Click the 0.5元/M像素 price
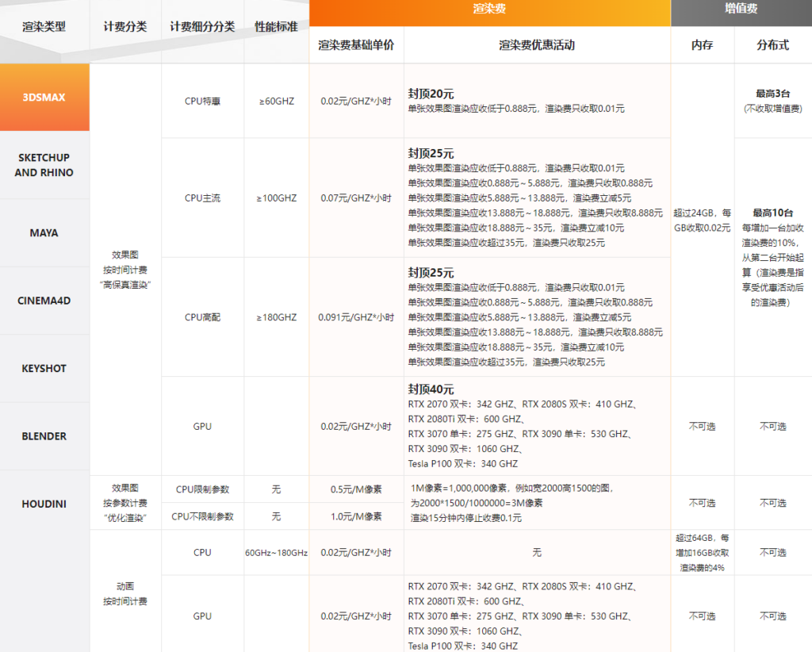This screenshot has height=652, width=812. [x=356, y=489]
